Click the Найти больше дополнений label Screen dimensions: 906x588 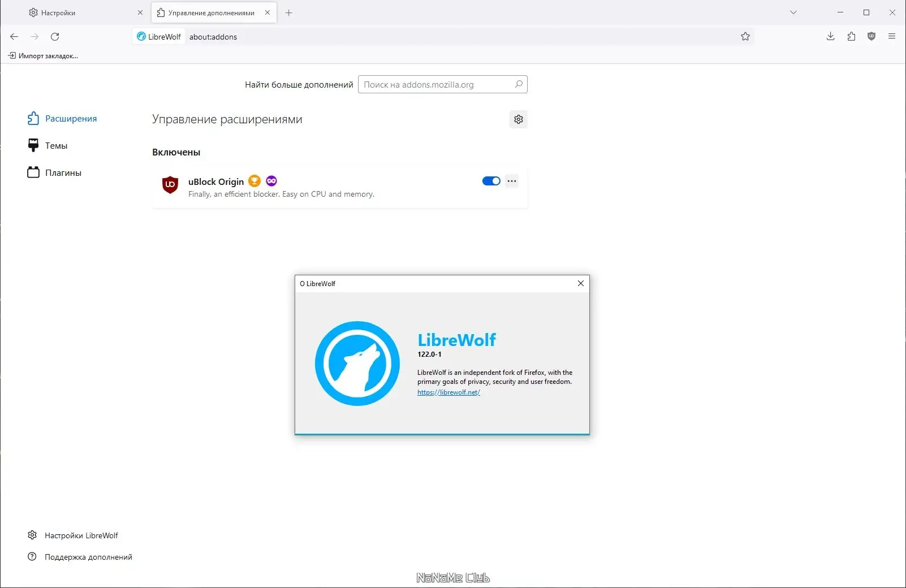[299, 85]
